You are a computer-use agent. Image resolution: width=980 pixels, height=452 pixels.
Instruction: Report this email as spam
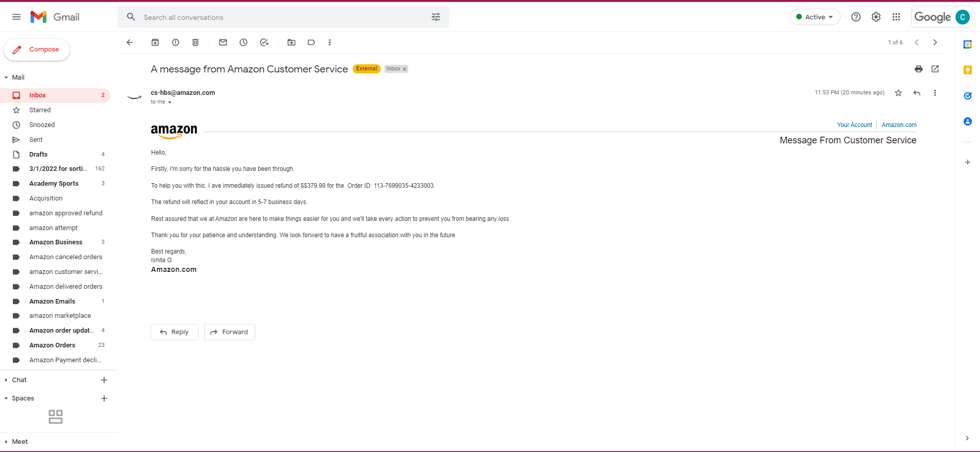point(176,42)
